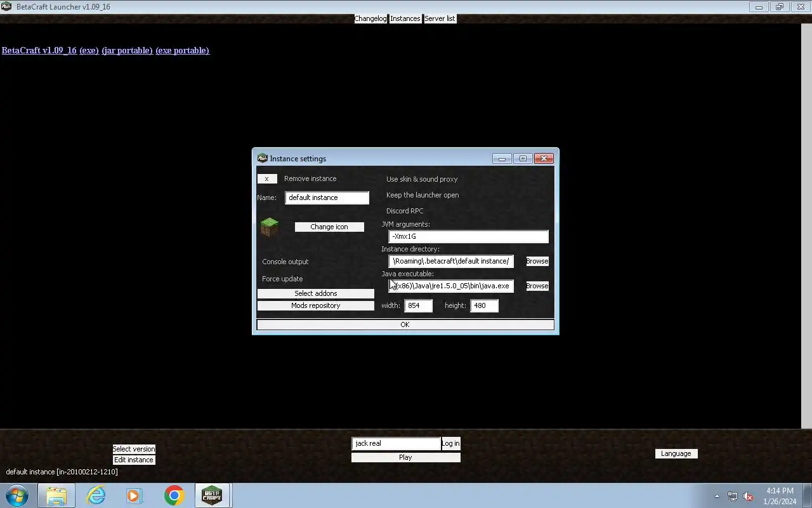This screenshot has height=508, width=812.
Task: Focus the username field containing jack real
Action: 396,443
